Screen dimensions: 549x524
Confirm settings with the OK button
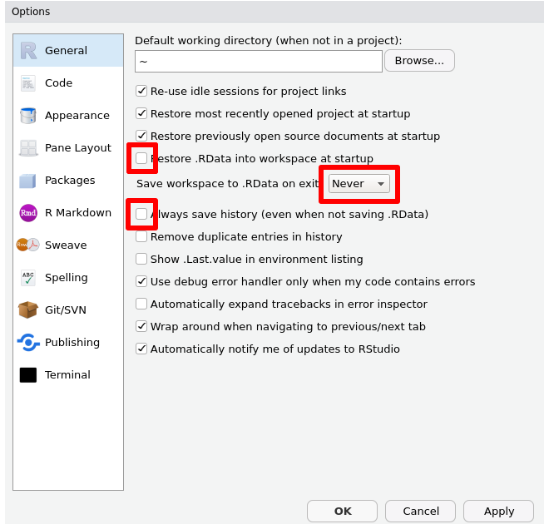coord(342,511)
